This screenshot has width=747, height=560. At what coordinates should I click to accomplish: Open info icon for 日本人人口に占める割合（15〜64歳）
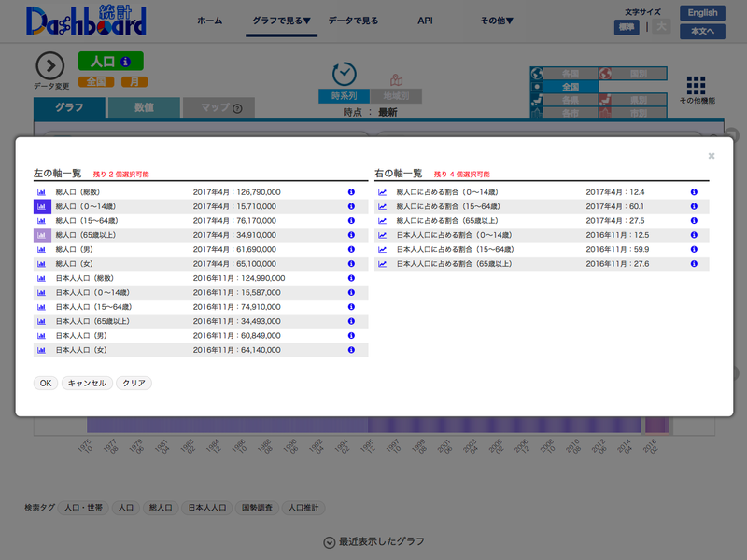(694, 249)
